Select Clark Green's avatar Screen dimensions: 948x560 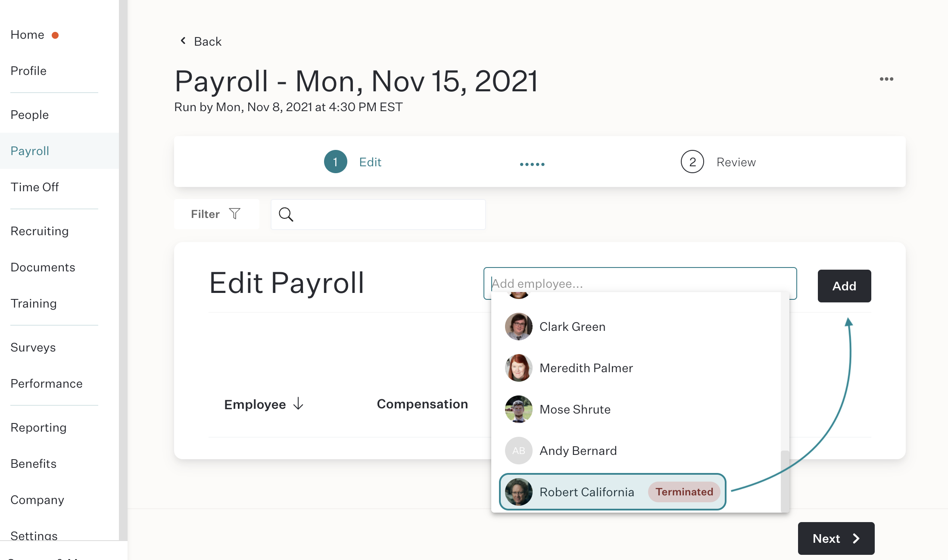[519, 327]
